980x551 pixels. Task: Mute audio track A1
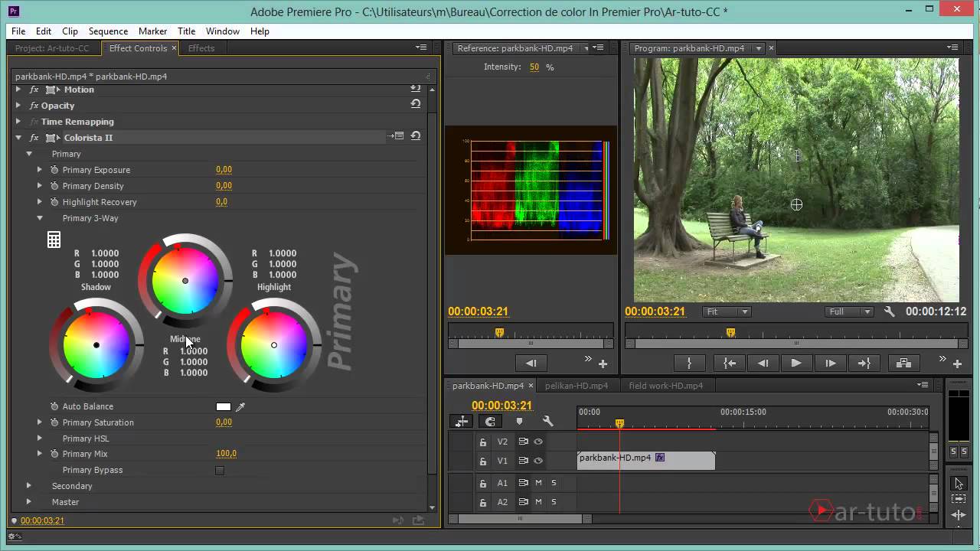click(538, 483)
